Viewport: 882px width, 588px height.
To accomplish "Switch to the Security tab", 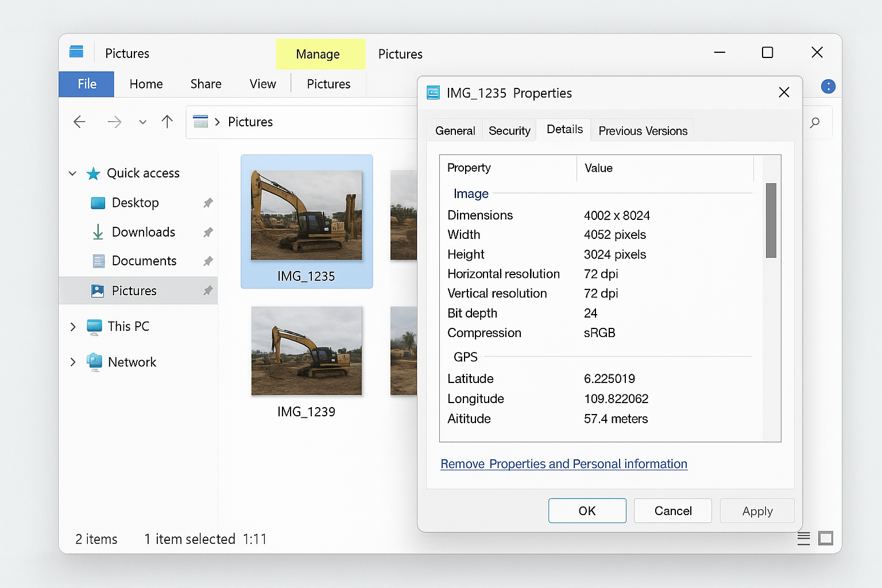I will coord(509,130).
